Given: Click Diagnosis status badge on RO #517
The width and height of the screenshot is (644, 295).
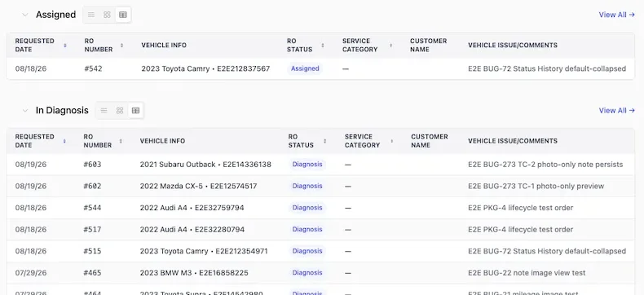Looking at the screenshot, I should coord(307,229).
